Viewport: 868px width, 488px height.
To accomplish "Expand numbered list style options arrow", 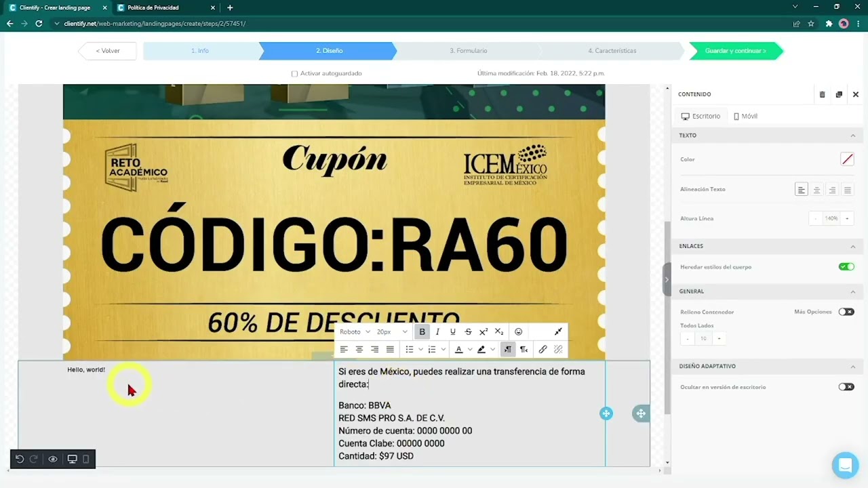I will coord(443,350).
